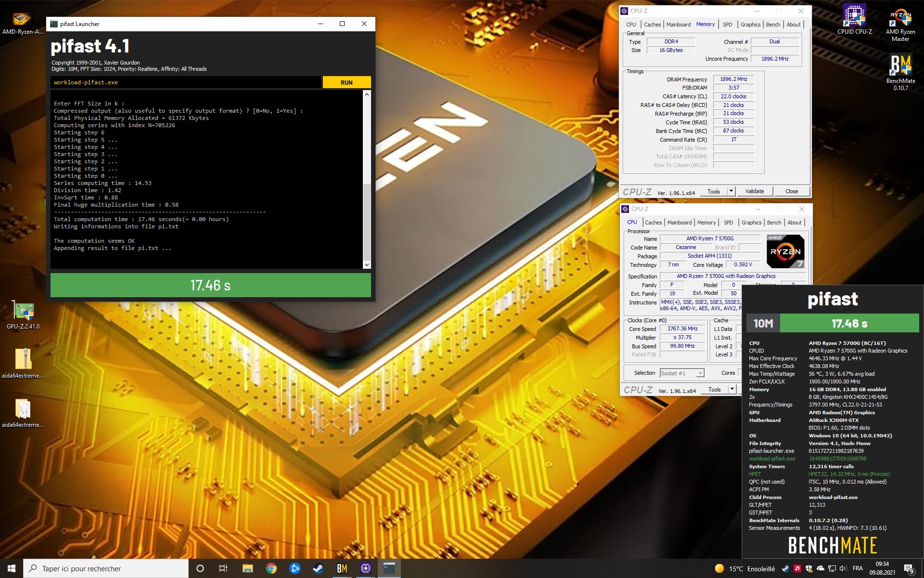Click the DRAM Frequency value 1896.2 MHz
924x578 pixels.
click(733, 79)
